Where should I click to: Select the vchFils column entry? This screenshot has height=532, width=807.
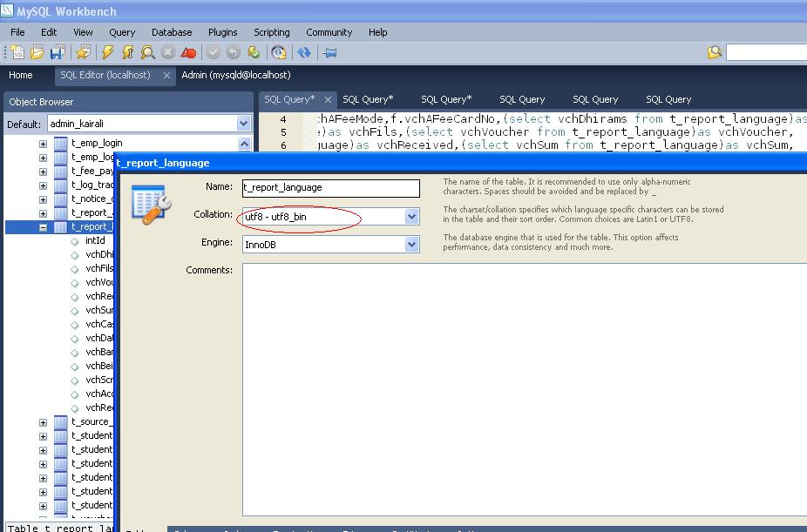[x=99, y=268]
